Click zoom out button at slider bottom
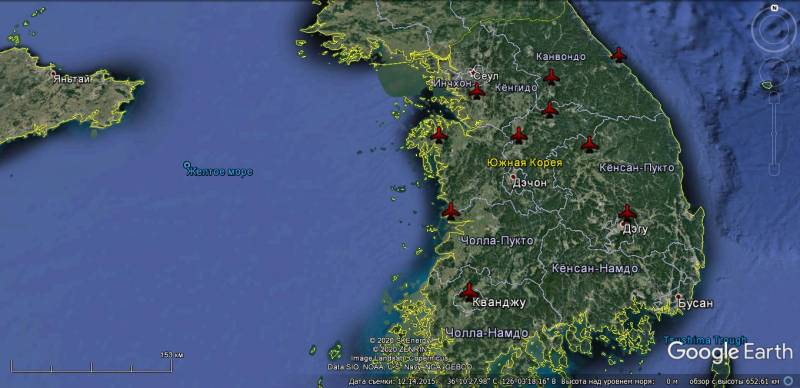This screenshot has height=388, width=800. [774, 170]
